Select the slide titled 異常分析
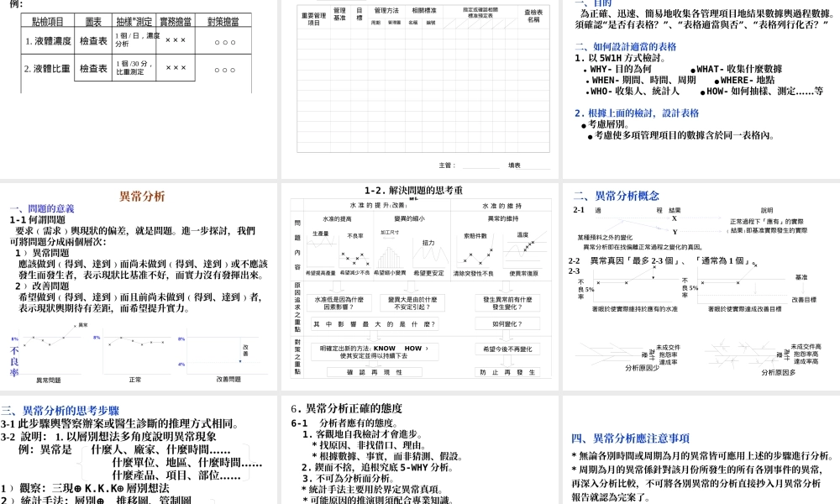840x504 pixels. point(139,286)
